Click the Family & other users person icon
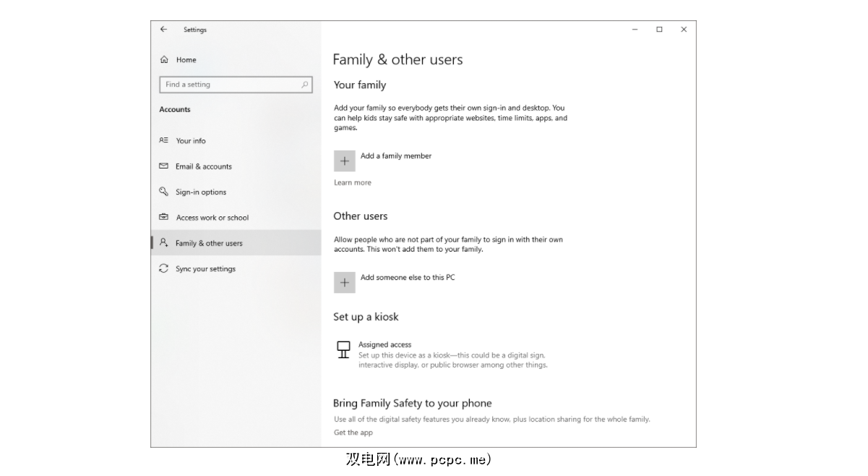The height and width of the screenshot is (476, 868). point(164,243)
